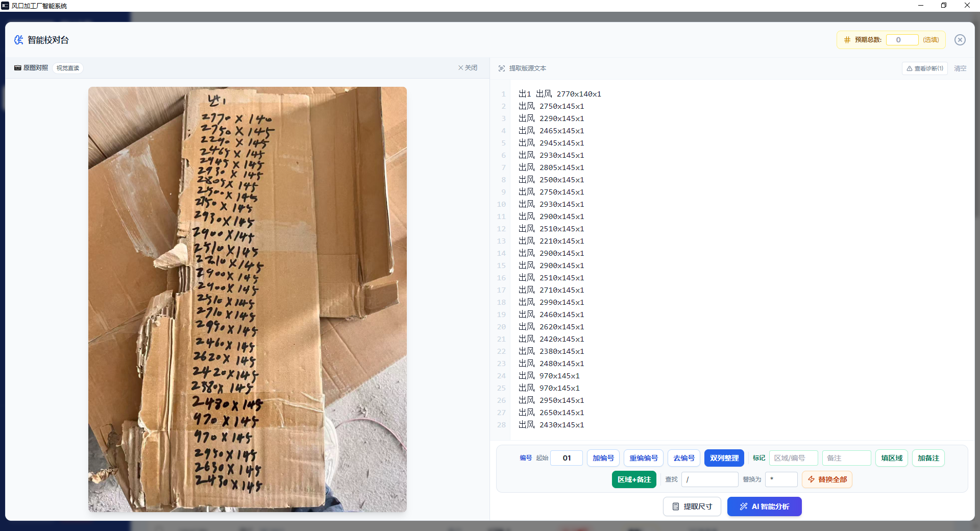Focus the 查找 field containing slash
This screenshot has height=531, width=980.
point(710,479)
